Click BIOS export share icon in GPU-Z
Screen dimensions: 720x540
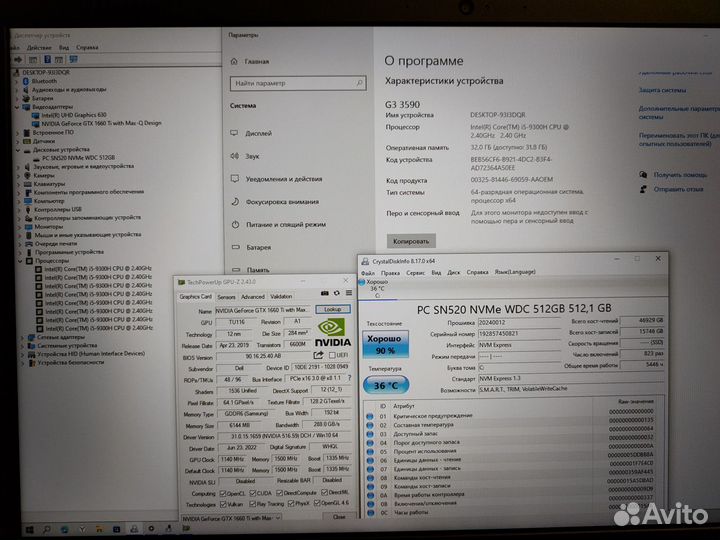click(318, 355)
